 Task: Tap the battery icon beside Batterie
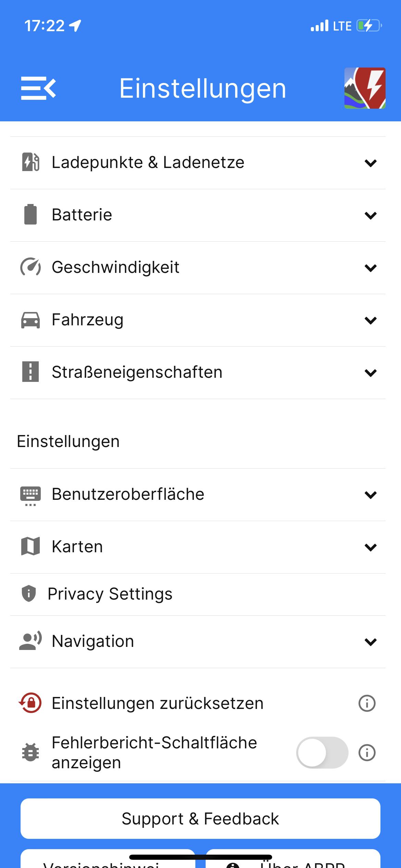click(31, 215)
